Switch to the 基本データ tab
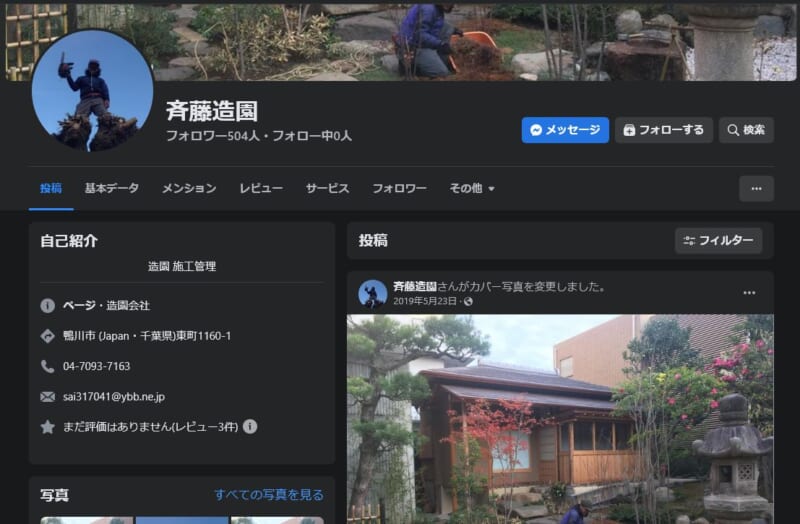This screenshot has height=524, width=800. 112,188
